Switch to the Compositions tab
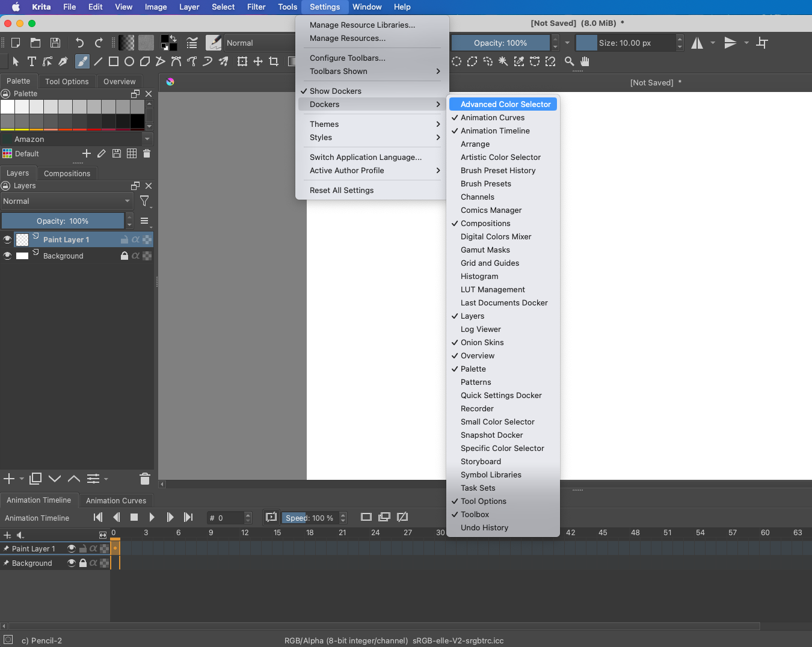The height and width of the screenshot is (647, 812). 67,173
